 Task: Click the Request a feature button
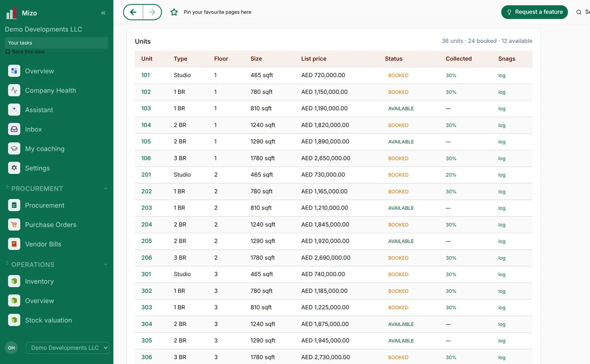pos(534,12)
